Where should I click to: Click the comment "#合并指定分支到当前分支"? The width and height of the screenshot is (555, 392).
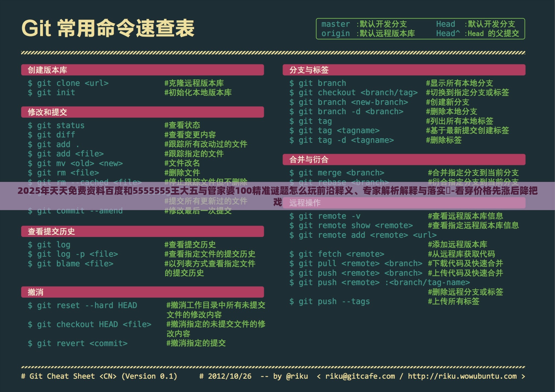click(x=473, y=173)
